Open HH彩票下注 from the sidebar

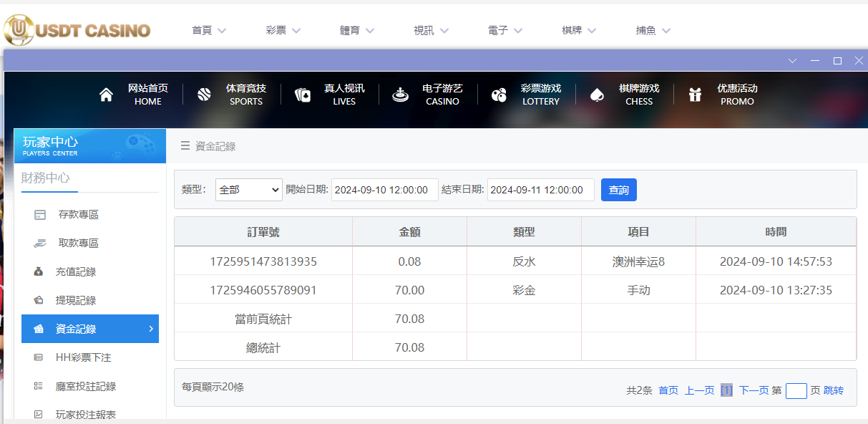pos(83,357)
